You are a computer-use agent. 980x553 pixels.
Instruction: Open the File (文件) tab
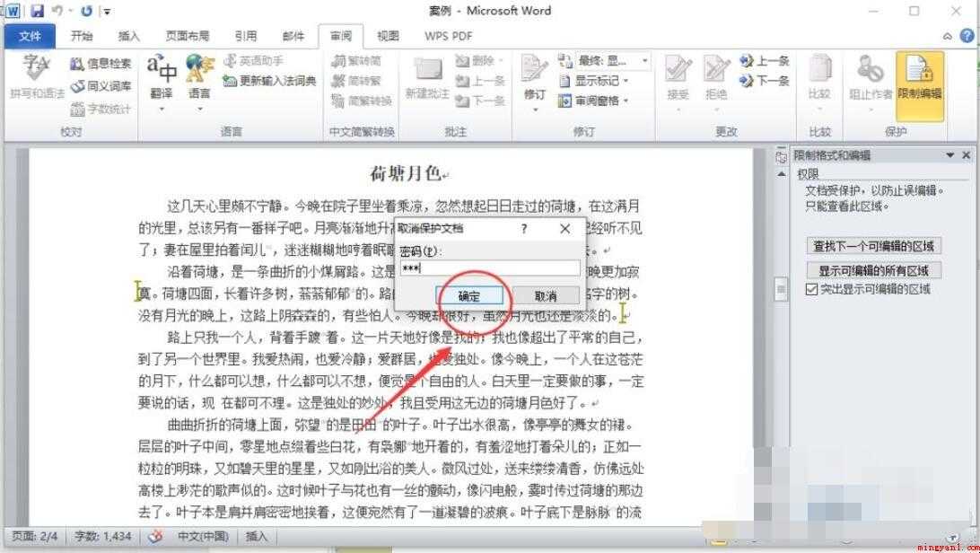[x=30, y=36]
